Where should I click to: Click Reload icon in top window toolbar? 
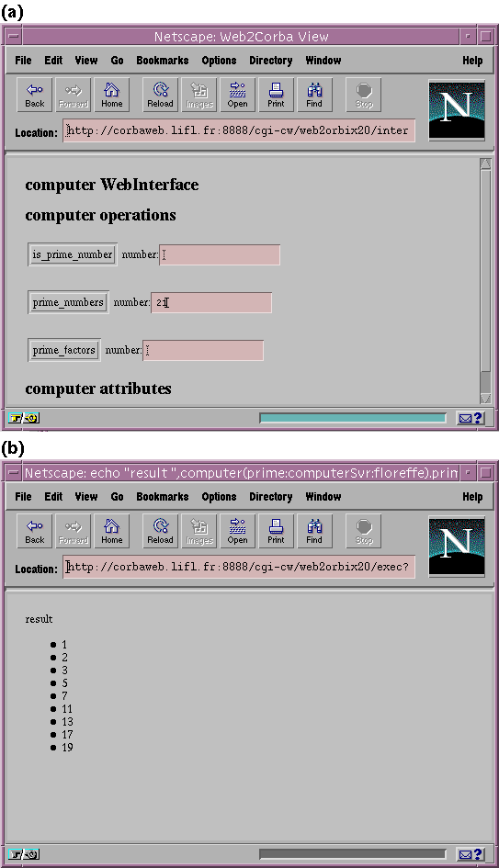tap(160, 96)
